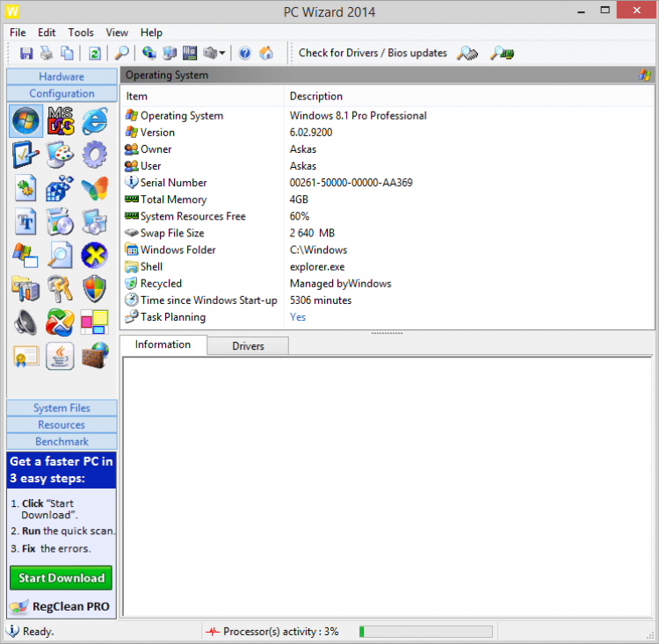This screenshot has width=659, height=644.
Task: Select the keys passwords icon
Action: (61, 289)
